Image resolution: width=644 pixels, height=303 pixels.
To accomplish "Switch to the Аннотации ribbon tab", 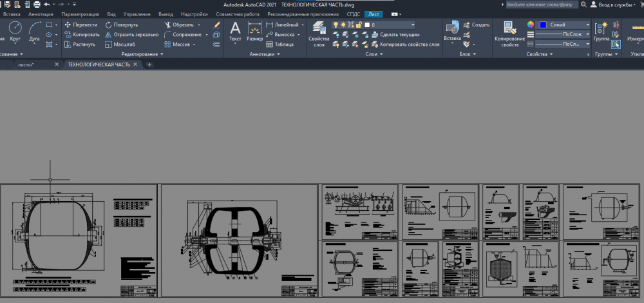I will pyautogui.click(x=41, y=14).
